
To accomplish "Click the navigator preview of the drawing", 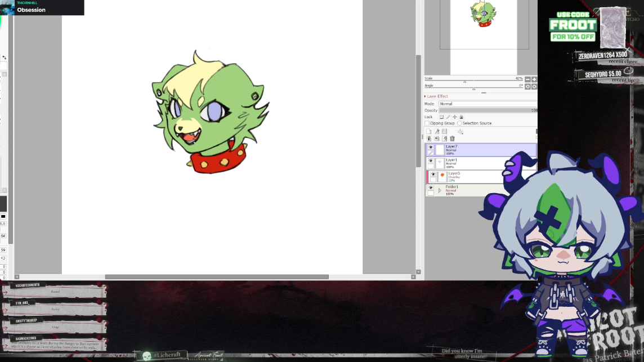I will tap(484, 15).
